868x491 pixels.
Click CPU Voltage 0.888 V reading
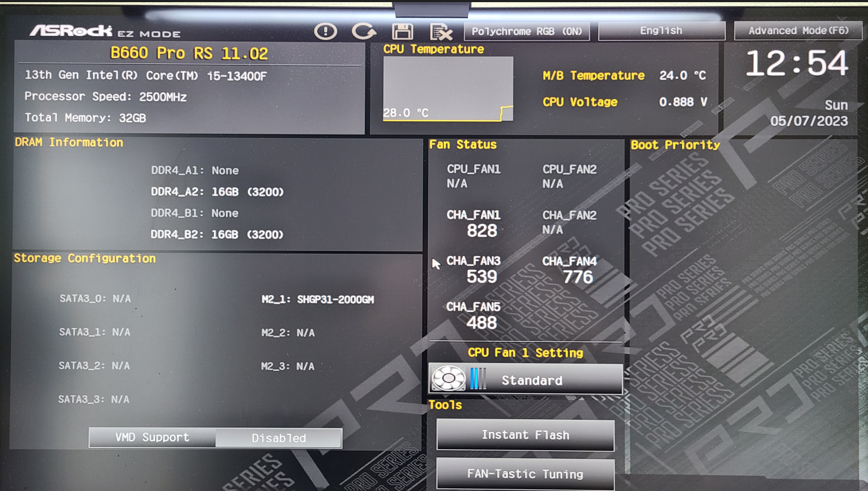click(625, 102)
